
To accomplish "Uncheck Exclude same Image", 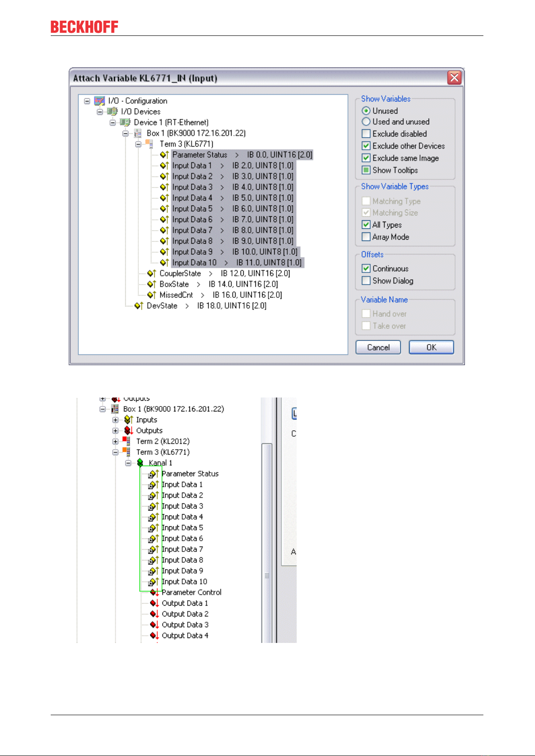I will (x=366, y=158).
